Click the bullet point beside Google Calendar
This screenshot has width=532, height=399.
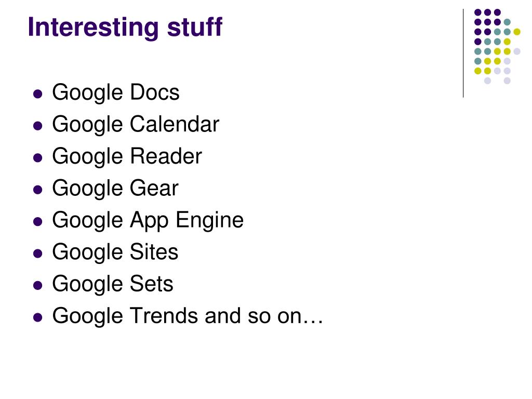(x=37, y=126)
